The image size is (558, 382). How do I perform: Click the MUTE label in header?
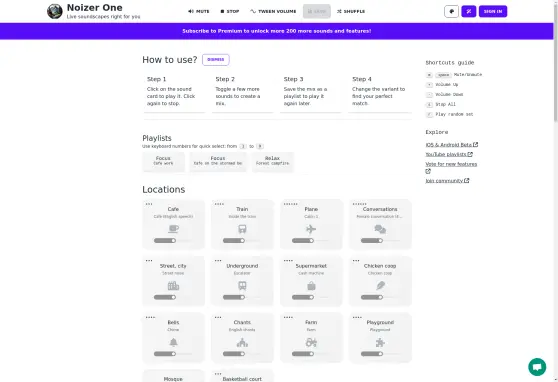point(203,11)
